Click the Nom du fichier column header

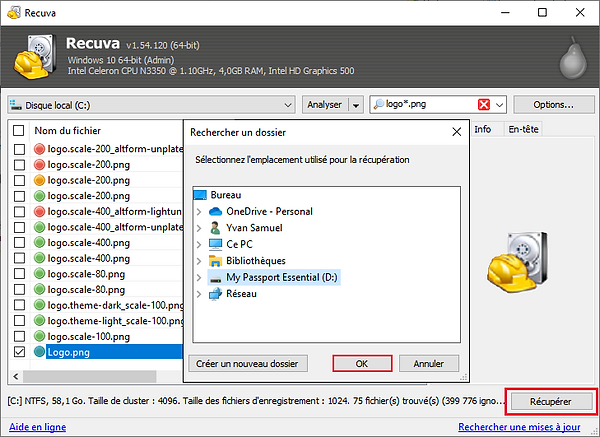67,130
